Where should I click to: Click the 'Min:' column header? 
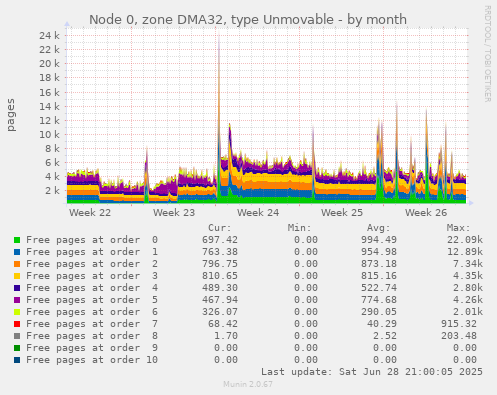click(299, 228)
